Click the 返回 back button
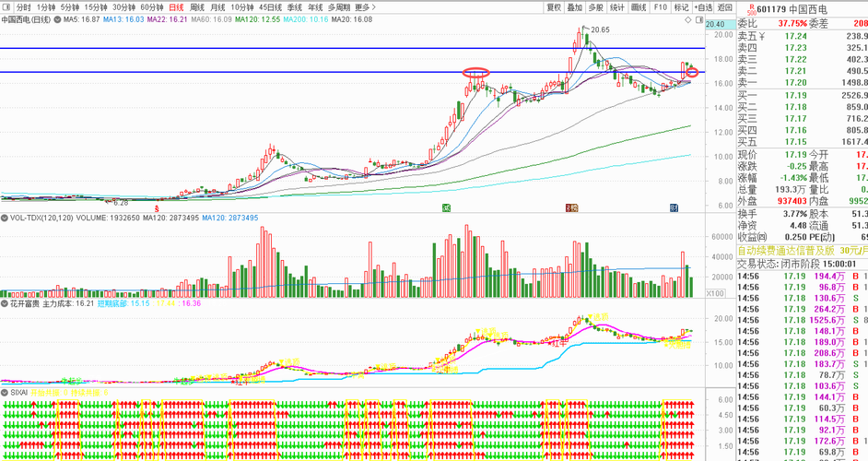The height and width of the screenshot is (461, 868). tap(724, 7)
